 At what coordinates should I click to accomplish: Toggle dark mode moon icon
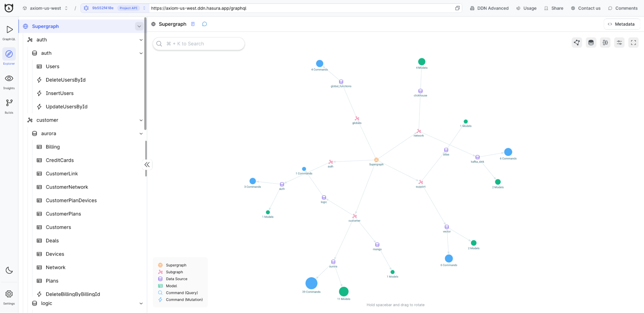(x=9, y=271)
